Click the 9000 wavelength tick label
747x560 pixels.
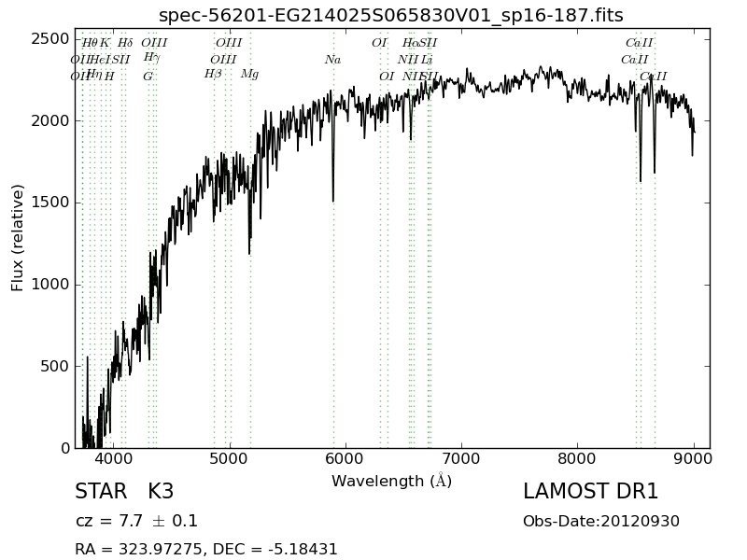(694, 459)
